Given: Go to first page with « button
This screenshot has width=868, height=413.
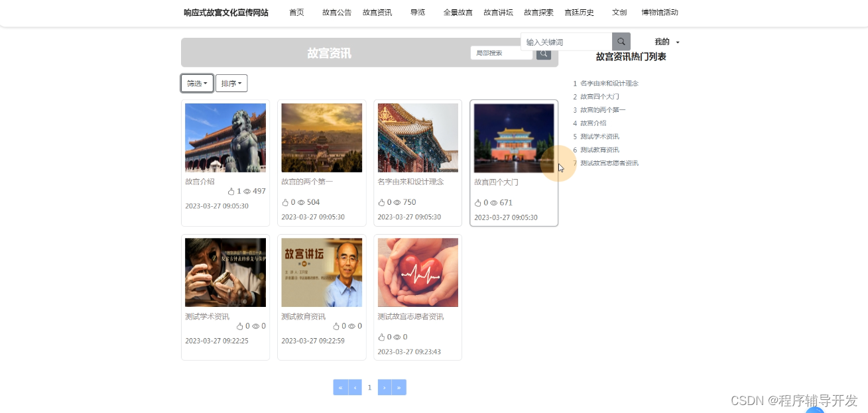Looking at the screenshot, I should point(340,387).
